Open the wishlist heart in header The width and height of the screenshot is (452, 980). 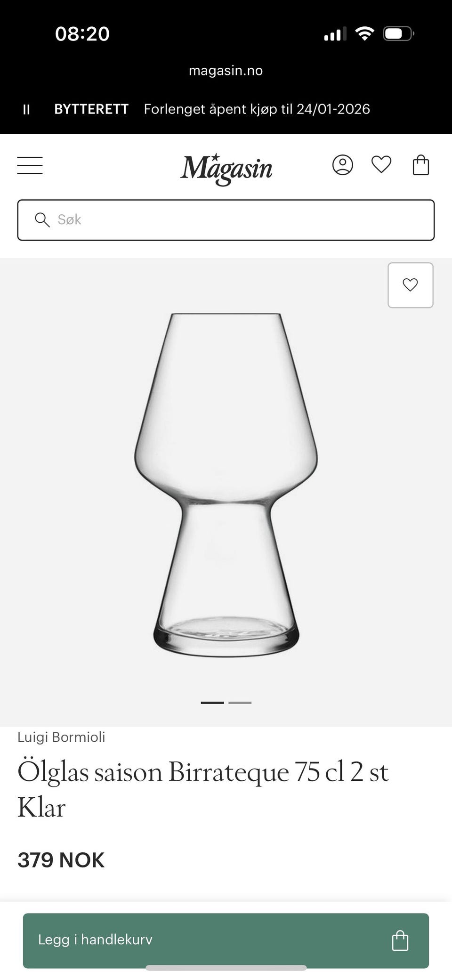click(381, 165)
